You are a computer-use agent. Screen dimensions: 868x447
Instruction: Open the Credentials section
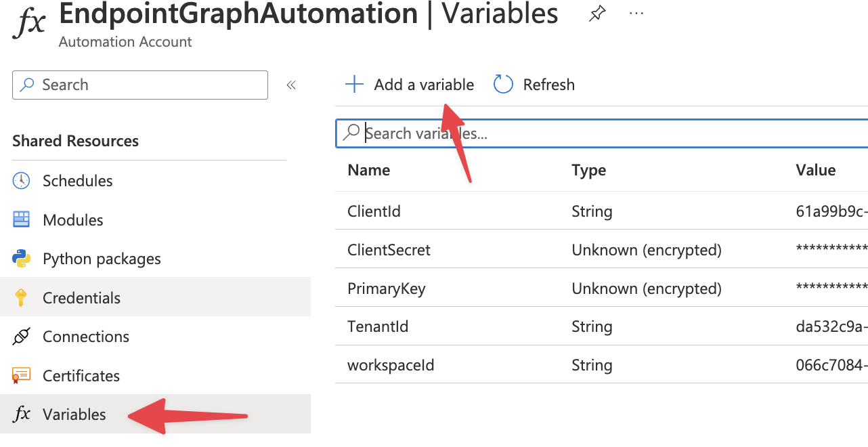coord(81,297)
